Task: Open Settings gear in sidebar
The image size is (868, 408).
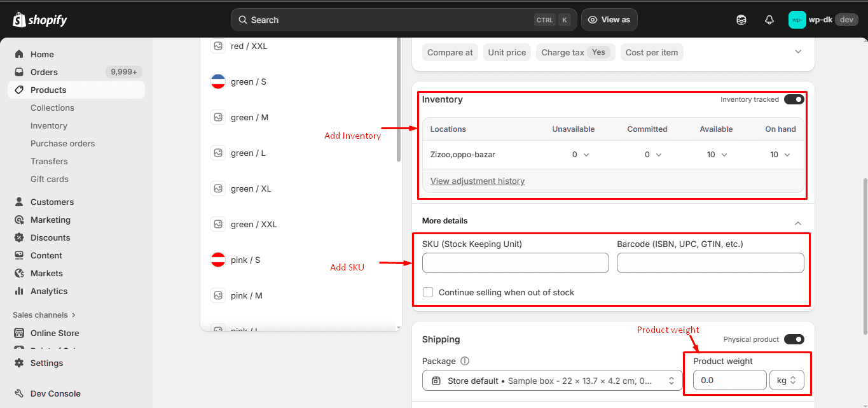Action: point(19,363)
